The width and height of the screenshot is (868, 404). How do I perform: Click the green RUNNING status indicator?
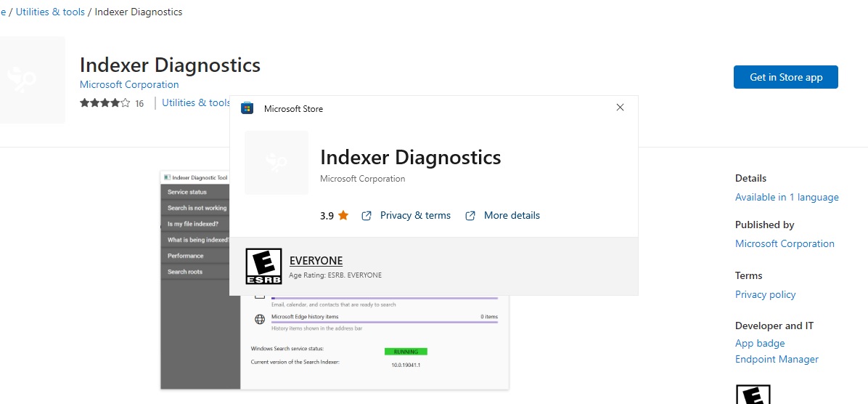click(x=406, y=352)
